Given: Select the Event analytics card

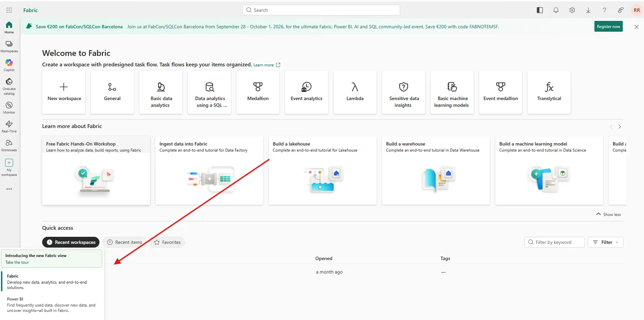Looking at the screenshot, I should (x=306, y=92).
